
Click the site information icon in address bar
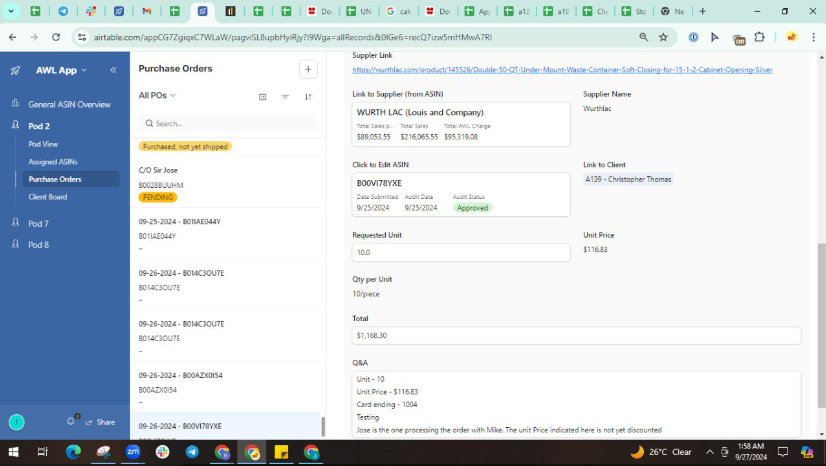(x=82, y=37)
